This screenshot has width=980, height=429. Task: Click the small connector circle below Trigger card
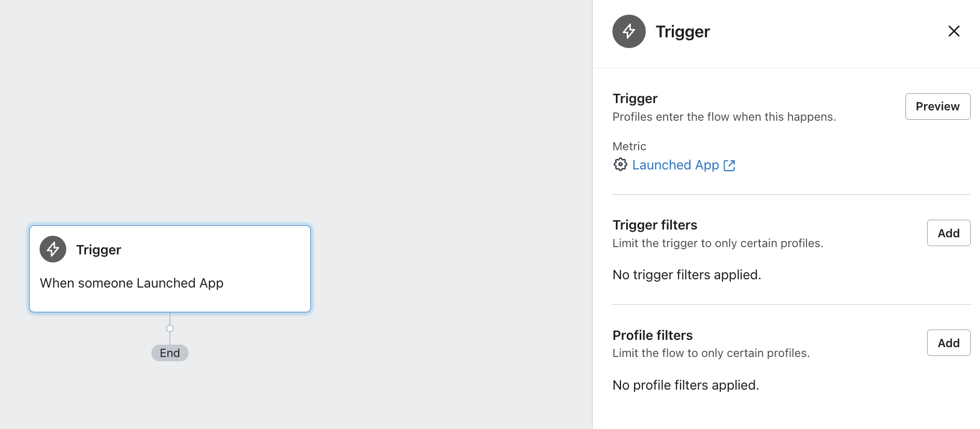pyautogui.click(x=170, y=328)
